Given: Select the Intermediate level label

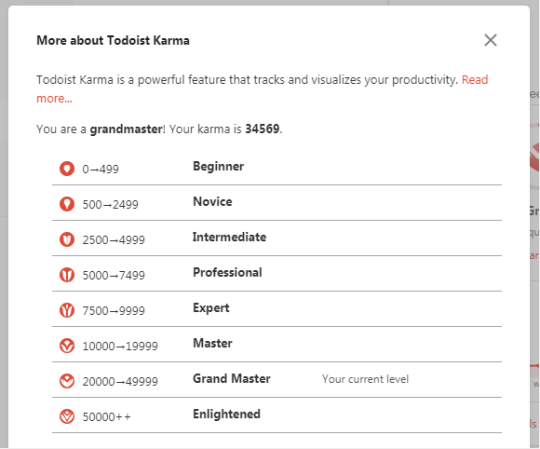Looking at the screenshot, I should pos(229,237).
